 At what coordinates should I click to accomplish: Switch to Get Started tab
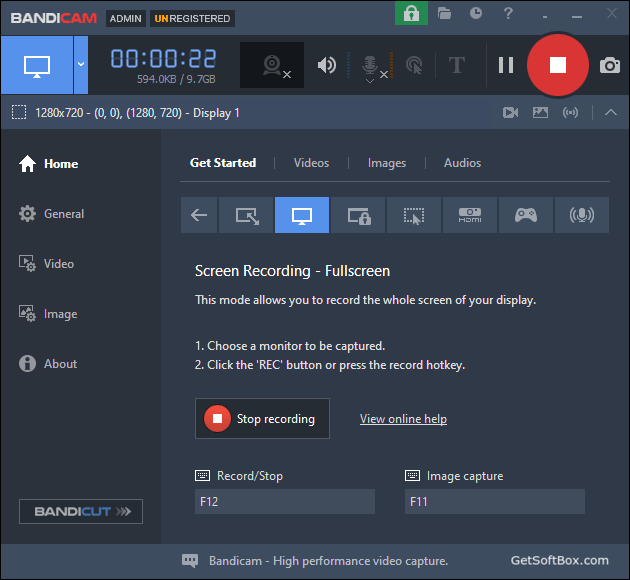(x=223, y=163)
